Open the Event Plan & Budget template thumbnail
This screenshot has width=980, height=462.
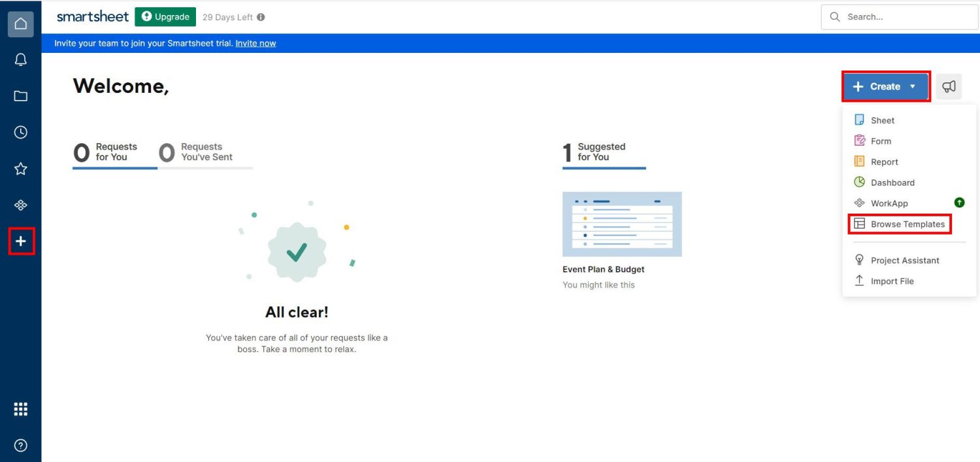[621, 223]
